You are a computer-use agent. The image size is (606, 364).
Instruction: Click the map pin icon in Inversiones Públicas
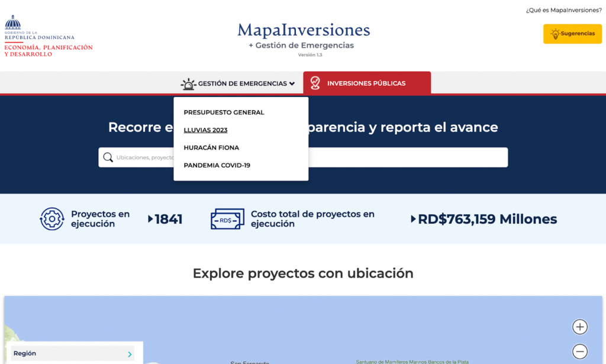click(315, 83)
